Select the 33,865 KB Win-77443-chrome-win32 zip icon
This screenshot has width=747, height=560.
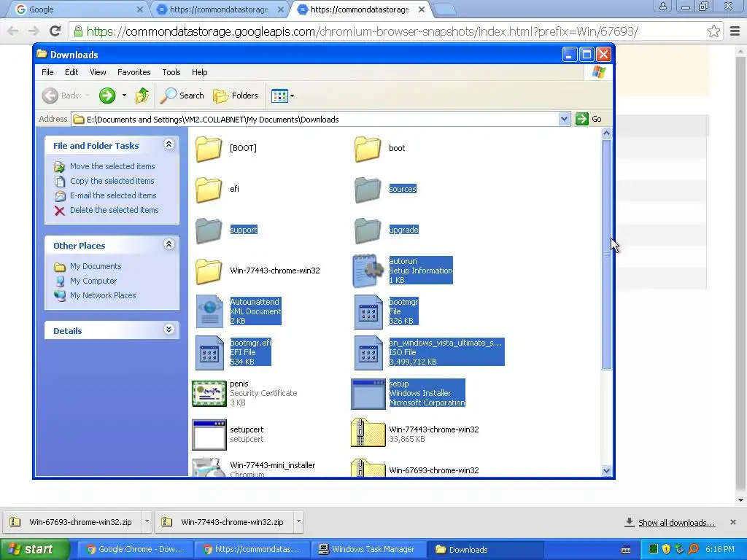tap(368, 433)
